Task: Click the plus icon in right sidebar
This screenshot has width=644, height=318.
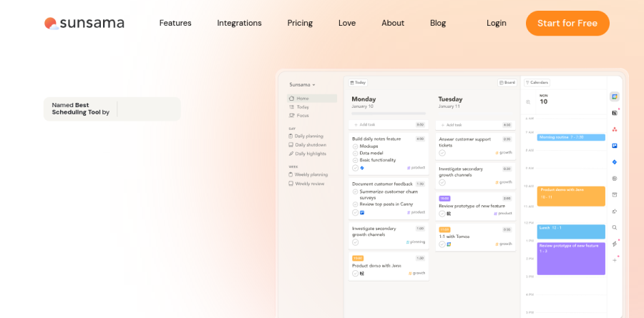Action: click(615, 260)
